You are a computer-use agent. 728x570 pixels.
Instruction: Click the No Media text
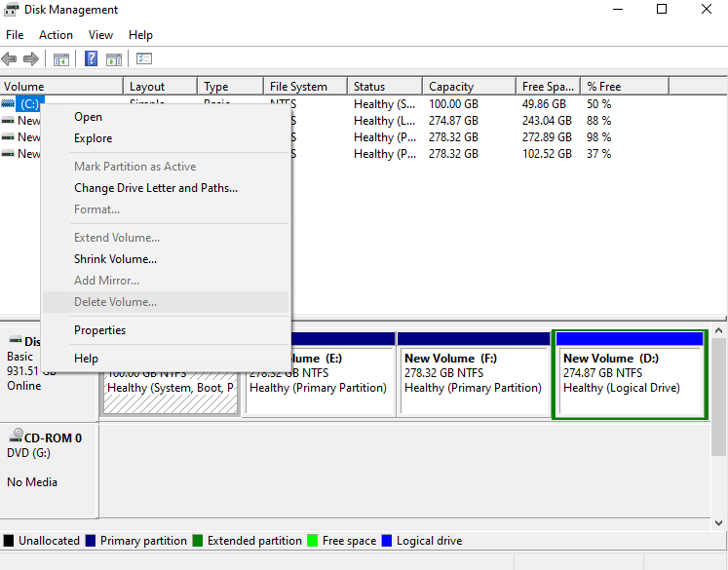[x=32, y=482]
